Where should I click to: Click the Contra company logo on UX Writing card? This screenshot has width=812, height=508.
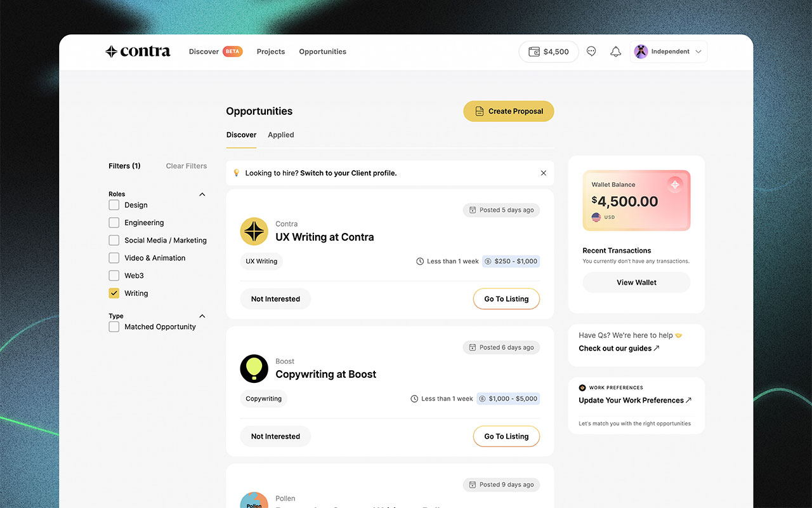[x=254, y=231]
